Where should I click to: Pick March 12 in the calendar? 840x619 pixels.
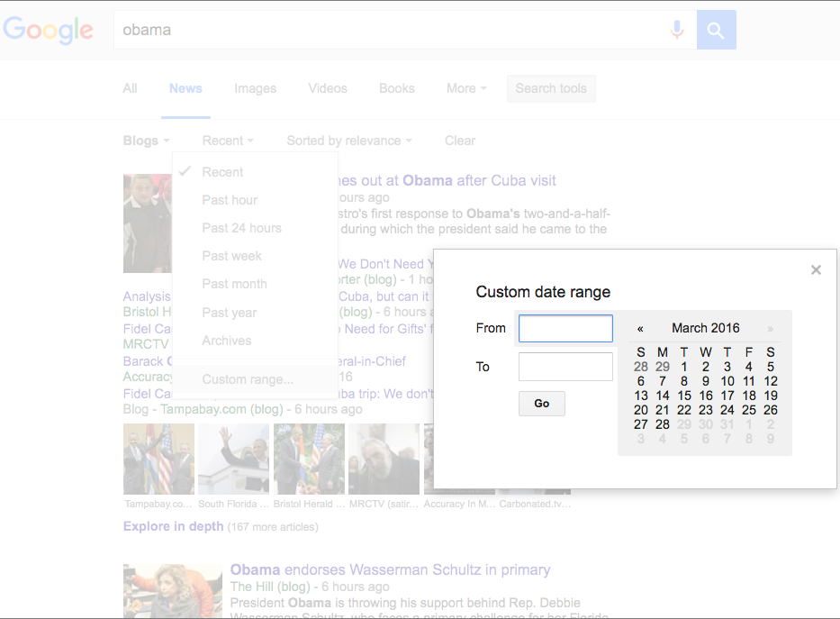click(771, 382)
